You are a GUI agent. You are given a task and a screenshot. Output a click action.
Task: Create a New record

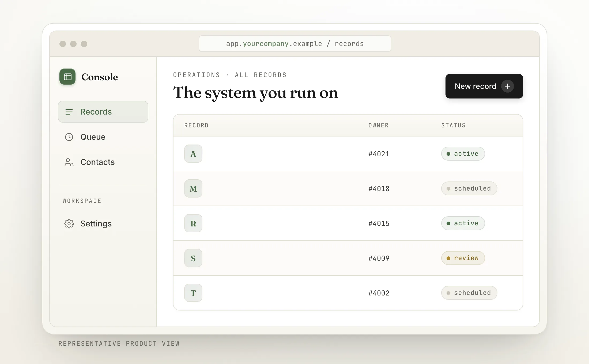pyautogui.click(x=484, y=86)
